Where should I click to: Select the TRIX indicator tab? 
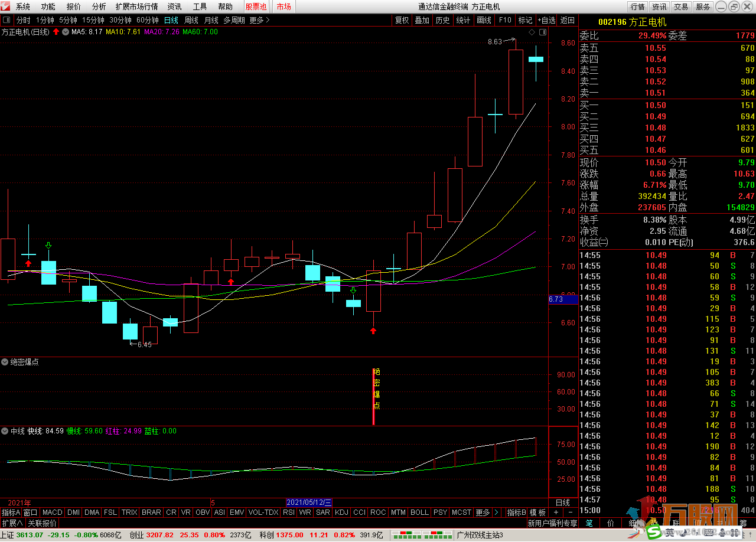click(129, 512)
